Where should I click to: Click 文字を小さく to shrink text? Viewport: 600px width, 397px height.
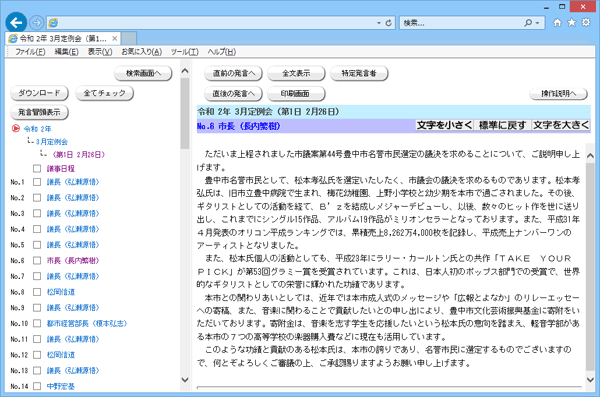444,125
